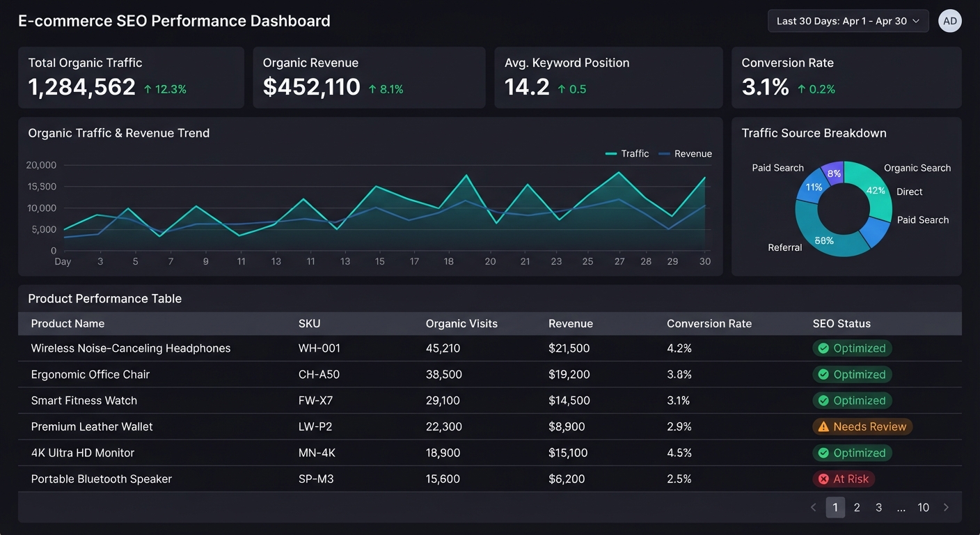
Task: Click the up arrow next to 0.5
Action: [562, 89]
